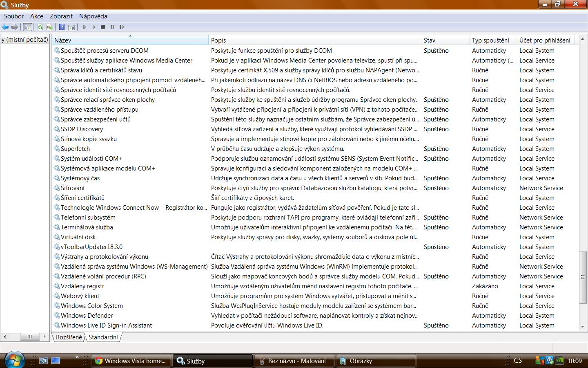Click the Refresh icon in toolbar

coord(40,27)
